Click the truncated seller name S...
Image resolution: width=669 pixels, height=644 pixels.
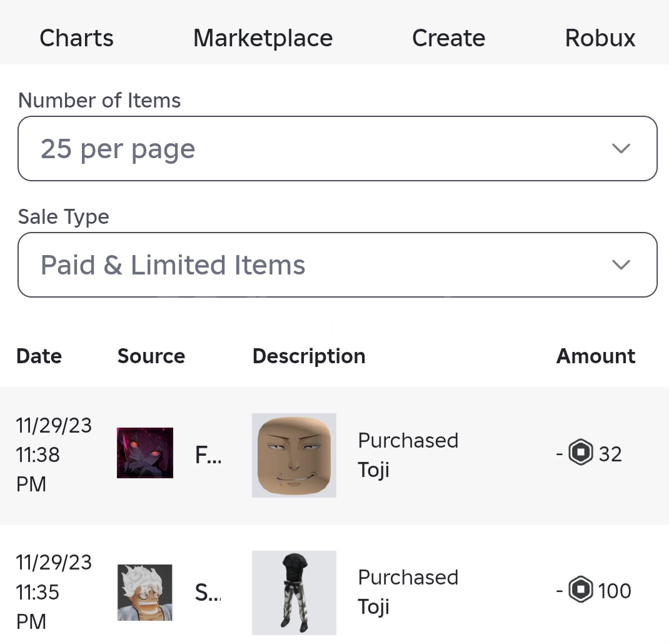click(x=208, y=592)
